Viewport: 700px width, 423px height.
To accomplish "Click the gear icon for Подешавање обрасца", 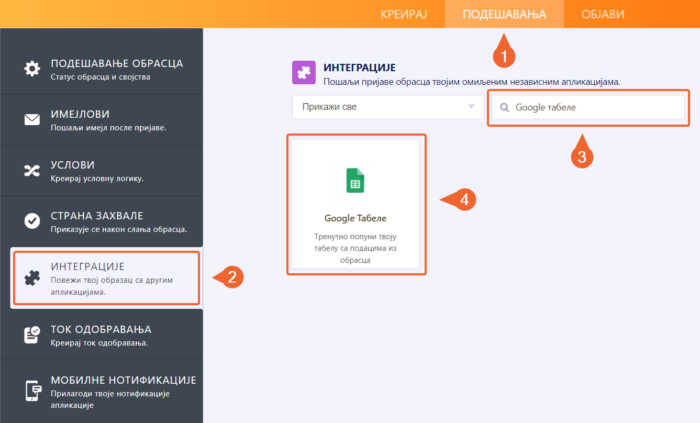I will [x=32, y=69].
